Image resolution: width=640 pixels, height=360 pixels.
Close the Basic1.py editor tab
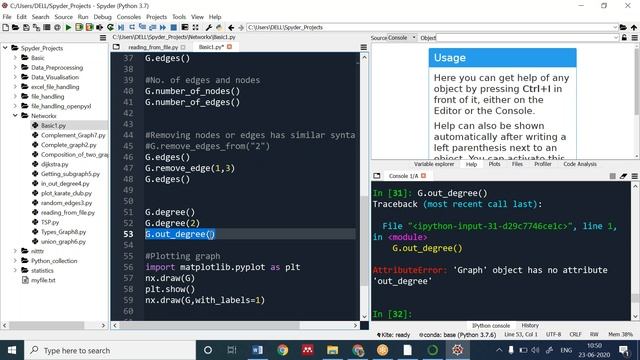(x=229, y=47)
